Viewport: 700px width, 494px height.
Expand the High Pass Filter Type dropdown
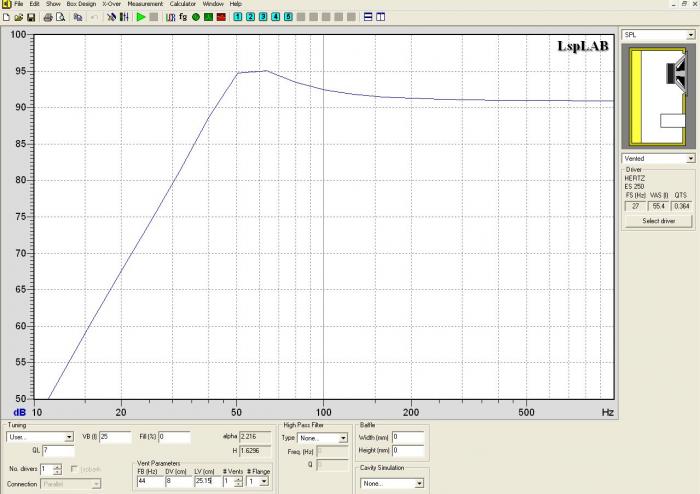[x=343, y=438]
